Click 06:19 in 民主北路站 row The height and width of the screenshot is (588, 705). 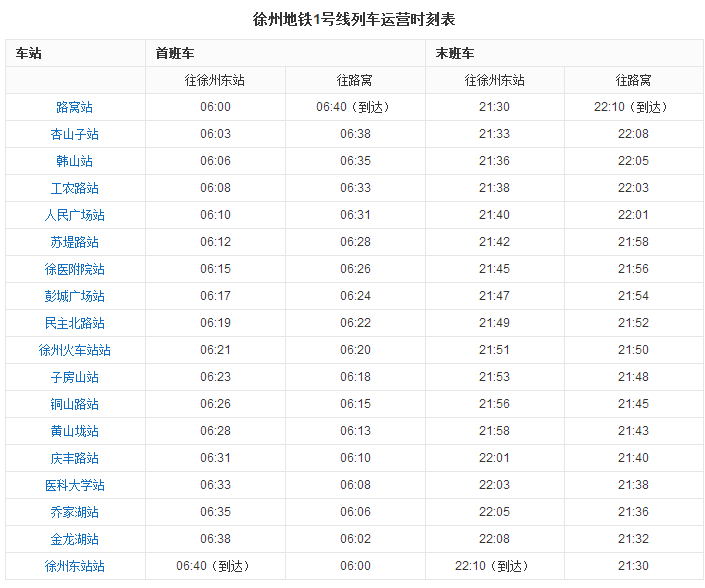pyautogui.click(x=215, y=323)
